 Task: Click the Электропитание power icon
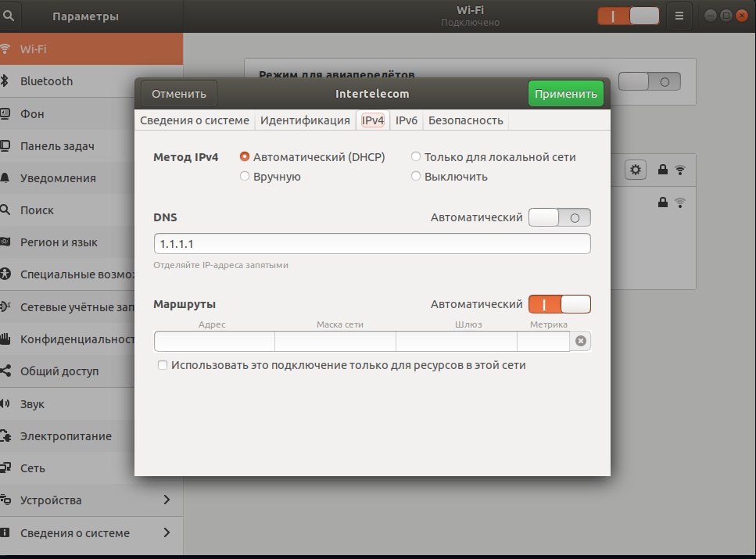click(x=5, y=435)
